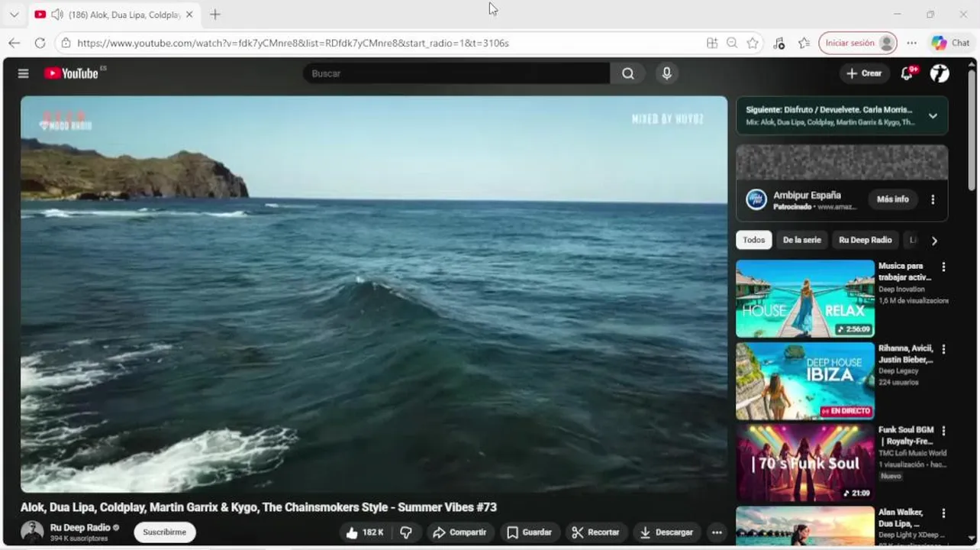Click Iniciar sesión browser button
Image resolution: width=980 pixels, height=550 pixels.
coord(857,43)
